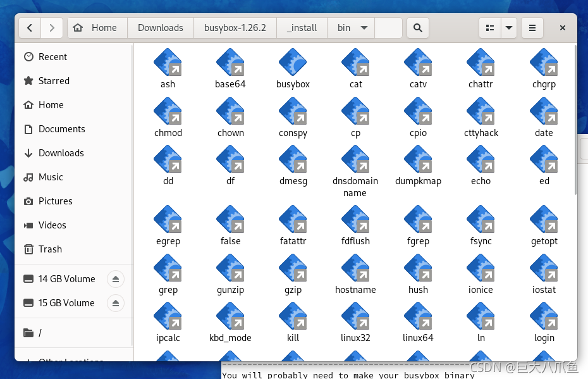Go forward with the right arrow button
Screen dimensions: 588x379
tap(52, 28)
